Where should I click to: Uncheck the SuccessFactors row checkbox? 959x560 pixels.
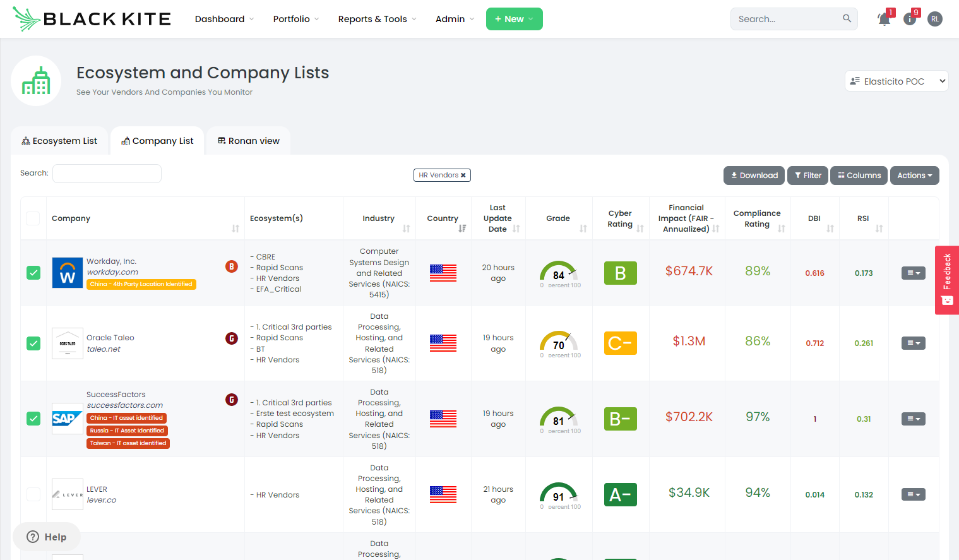[33, 419]
